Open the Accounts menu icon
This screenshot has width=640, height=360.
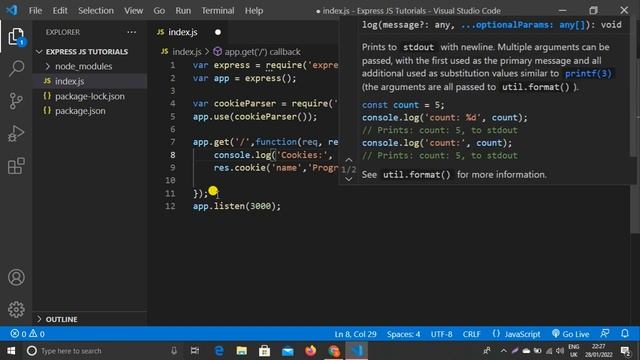point(16,278)
